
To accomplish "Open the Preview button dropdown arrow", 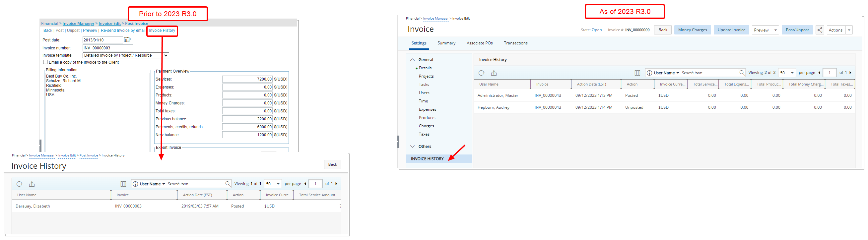I will (775, 30).
